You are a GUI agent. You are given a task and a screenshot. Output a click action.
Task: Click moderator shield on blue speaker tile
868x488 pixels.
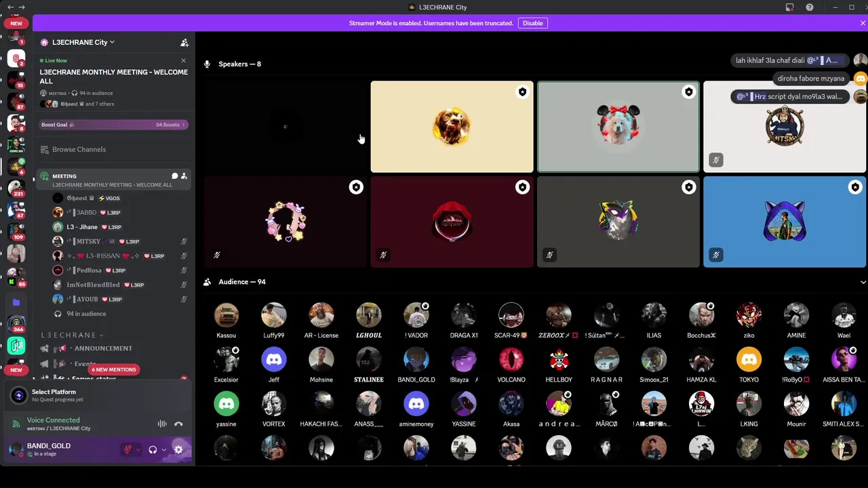coord(855,187)
